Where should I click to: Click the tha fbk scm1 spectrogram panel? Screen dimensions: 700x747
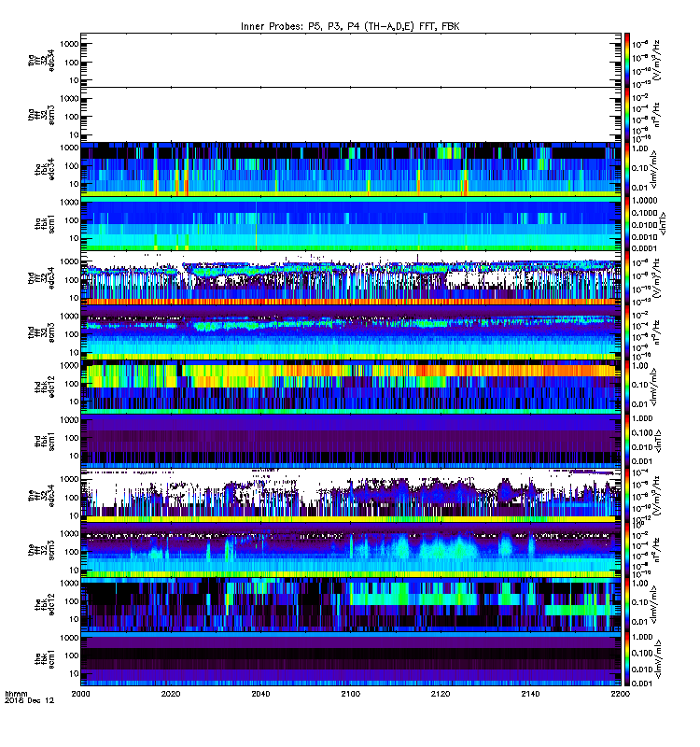351,223
